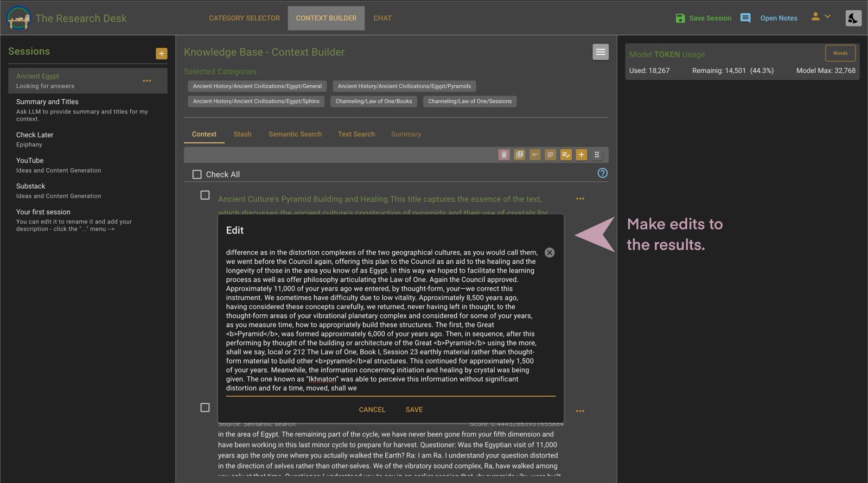Screen dimensions: 868x483
Task: Click SAVE in the Edit dialog
Action: click(414, 410)
